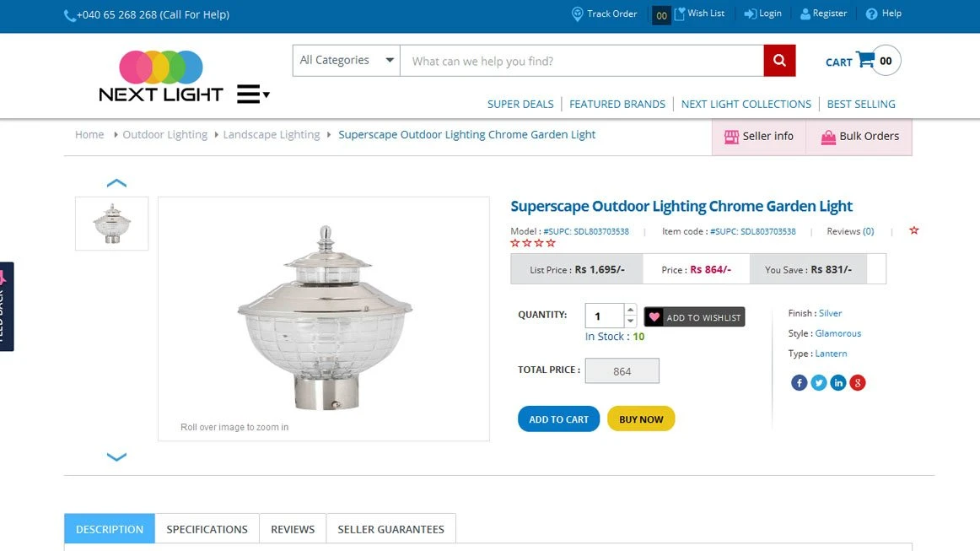Add to Wishlist with heart button
The width and height of the screenshot is (980, 551).
(694, 317)
